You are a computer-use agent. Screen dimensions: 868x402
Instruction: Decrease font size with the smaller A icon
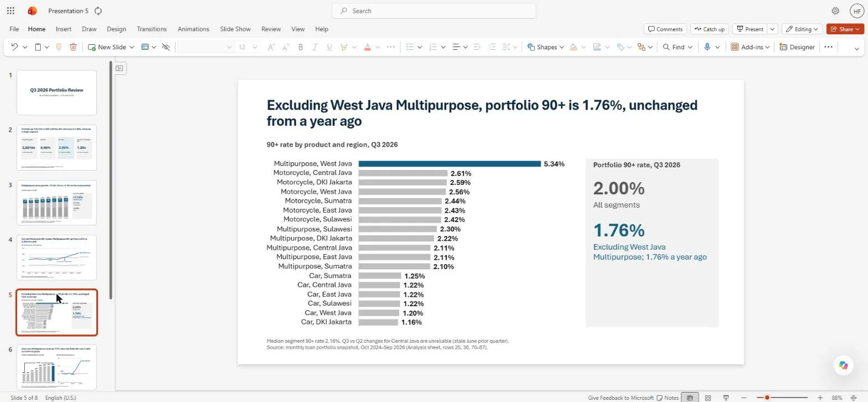(x=286, y=47)
